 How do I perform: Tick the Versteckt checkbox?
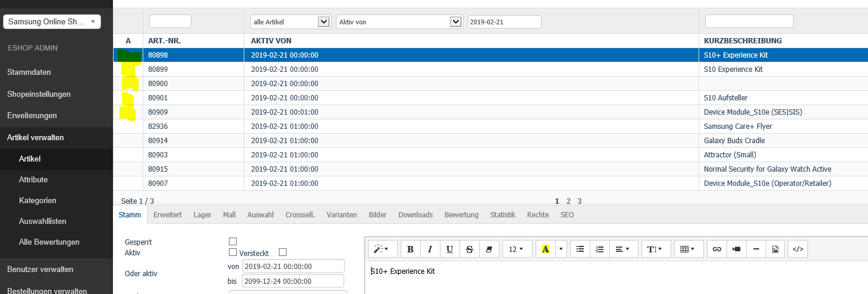tap(282, 252)
